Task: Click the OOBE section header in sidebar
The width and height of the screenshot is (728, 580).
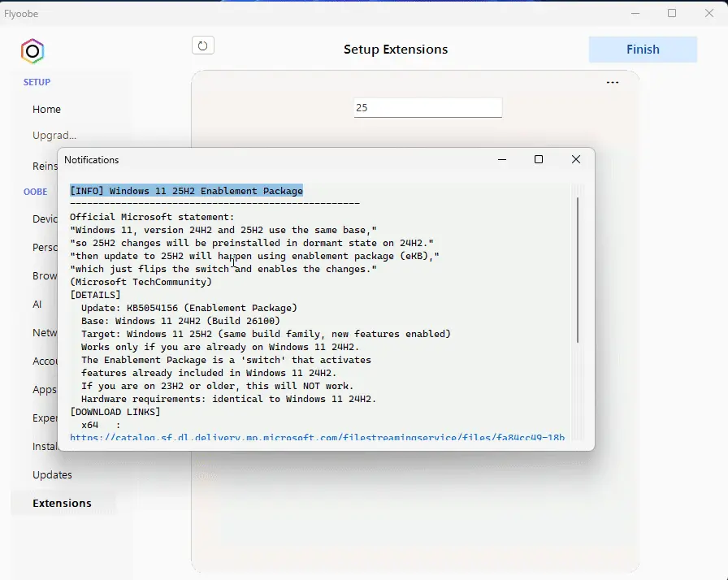Action: pyautogui.click(x=35, y=192)
